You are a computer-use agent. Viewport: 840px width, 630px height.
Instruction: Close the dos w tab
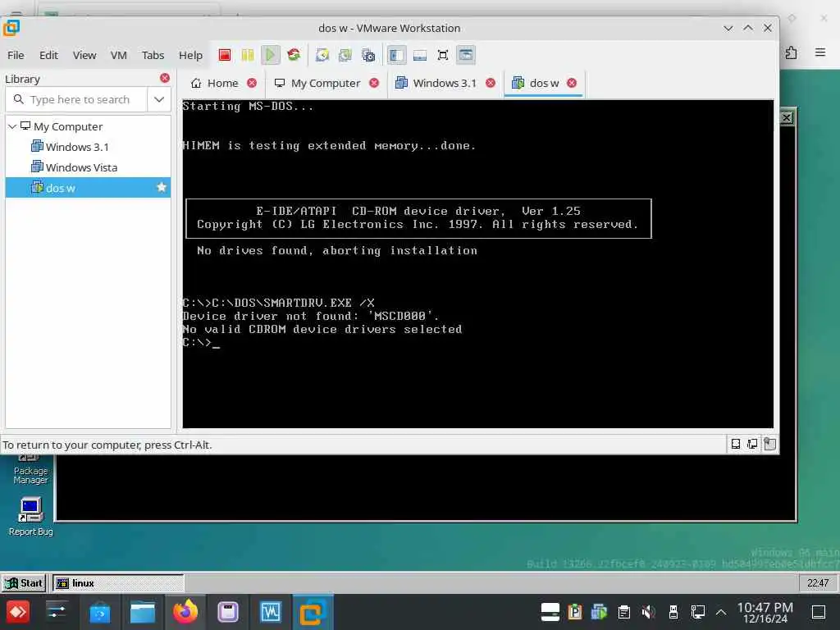click(572, 83)
